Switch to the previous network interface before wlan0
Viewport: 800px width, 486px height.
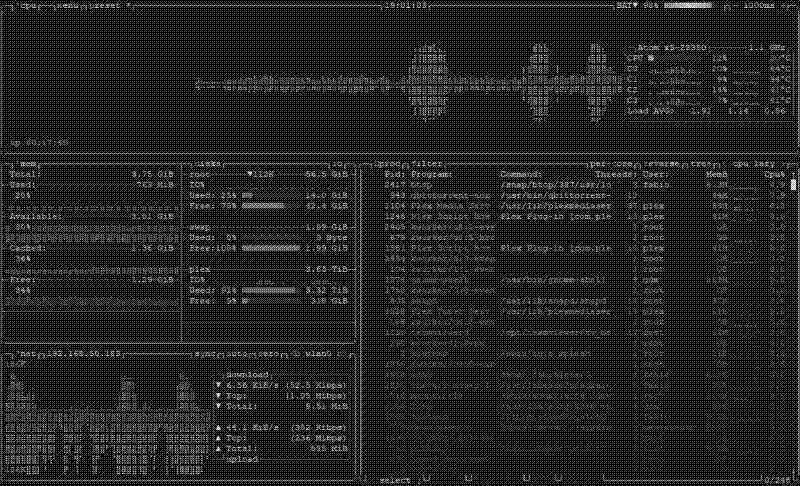296,353
